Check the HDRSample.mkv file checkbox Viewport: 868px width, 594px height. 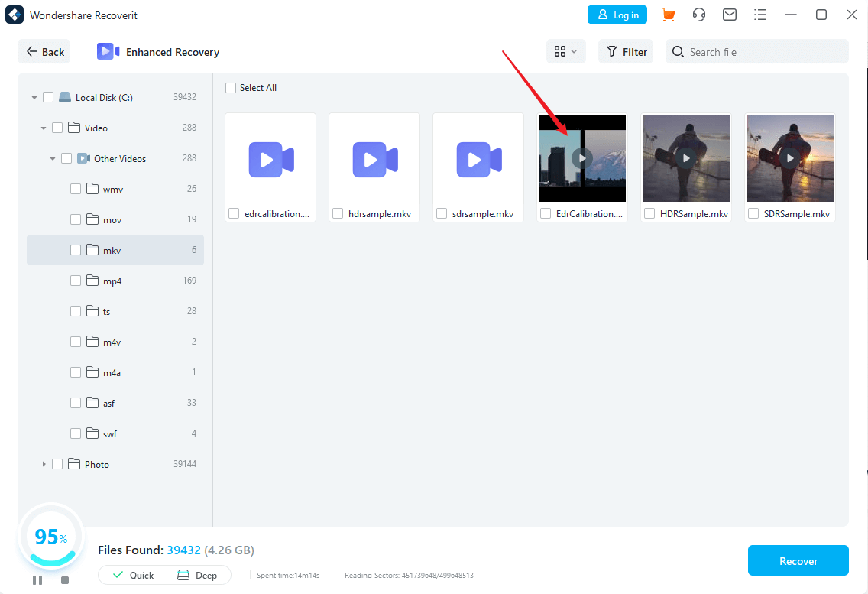tap(649, 214)
